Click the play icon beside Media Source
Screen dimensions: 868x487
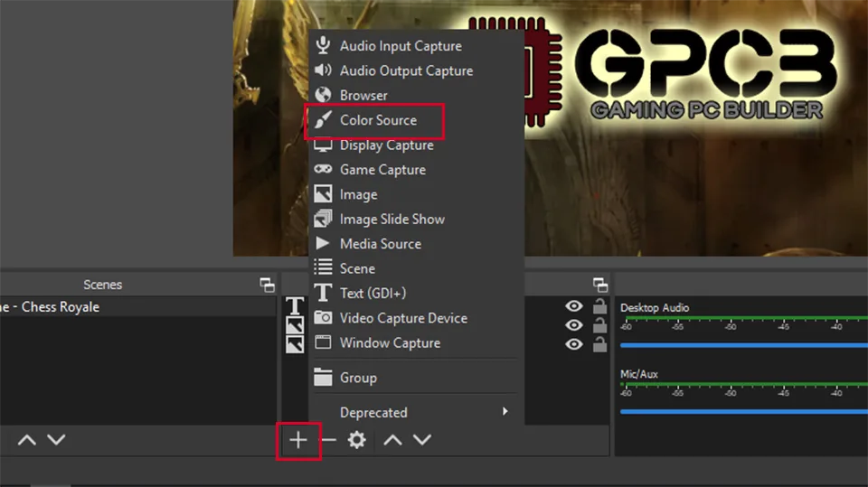(x=322, y=243)
